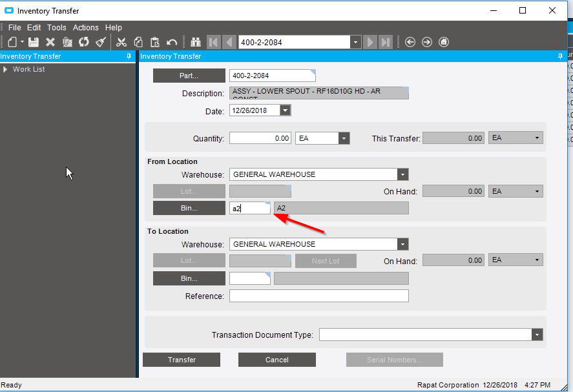Click the Delete X toolbar icon
The width and height of the screenshot is (573, 392).
point(50,42)
